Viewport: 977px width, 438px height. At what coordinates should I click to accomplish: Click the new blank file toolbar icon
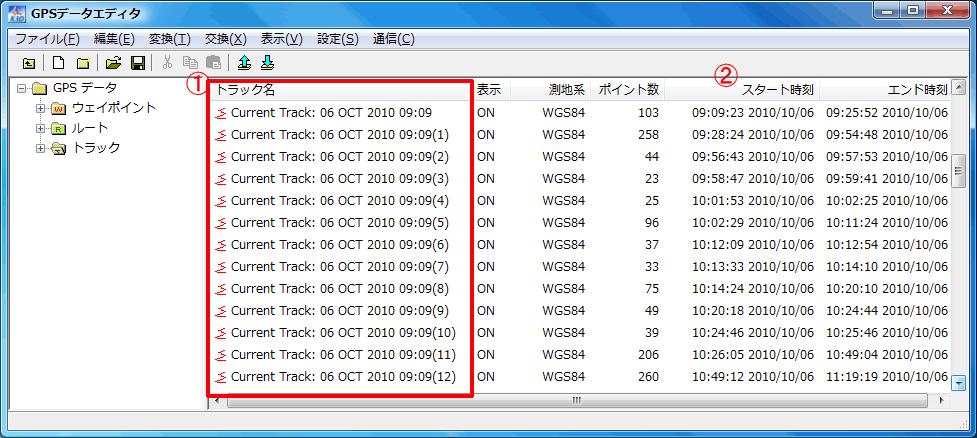[58, 64]
